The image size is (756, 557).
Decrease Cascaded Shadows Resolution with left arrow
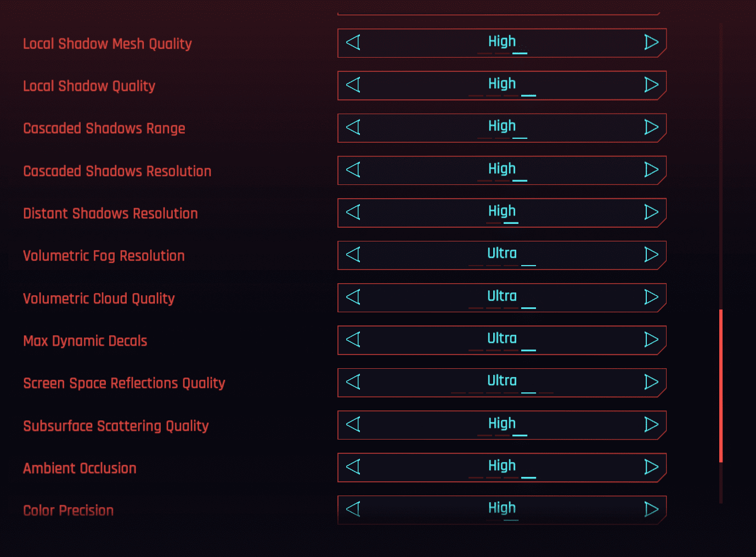tap(353, 170)
